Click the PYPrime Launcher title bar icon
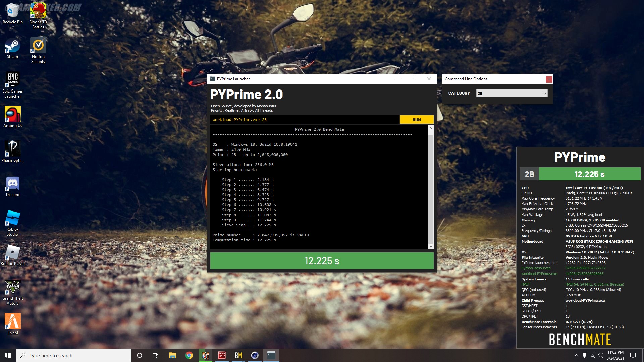644x362 pixels. tap(213, 79)
